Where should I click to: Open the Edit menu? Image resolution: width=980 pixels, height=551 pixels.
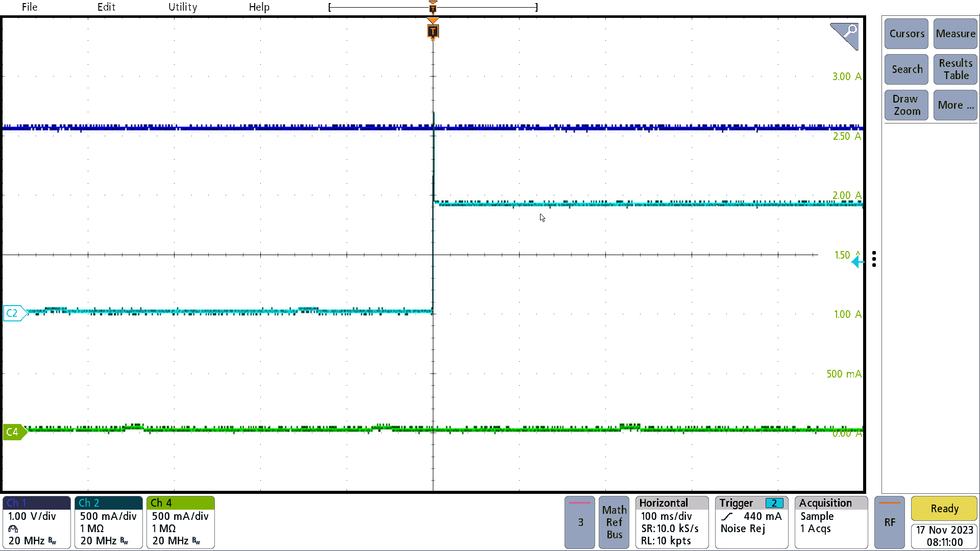coord(106,7)
